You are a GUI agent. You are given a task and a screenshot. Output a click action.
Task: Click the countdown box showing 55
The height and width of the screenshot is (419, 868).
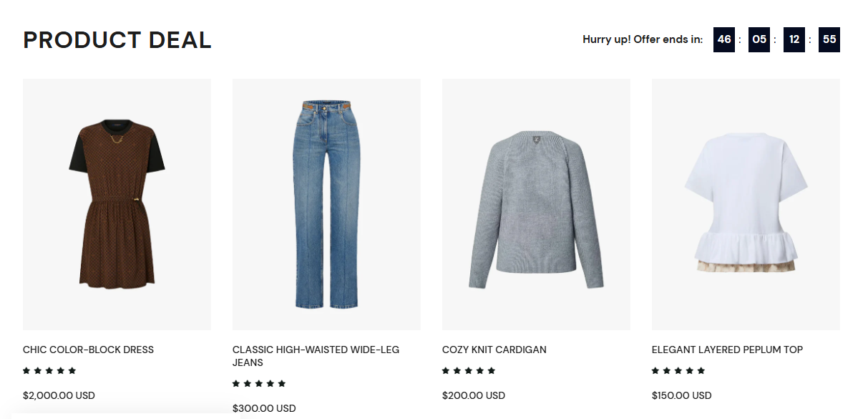(829, 40)
